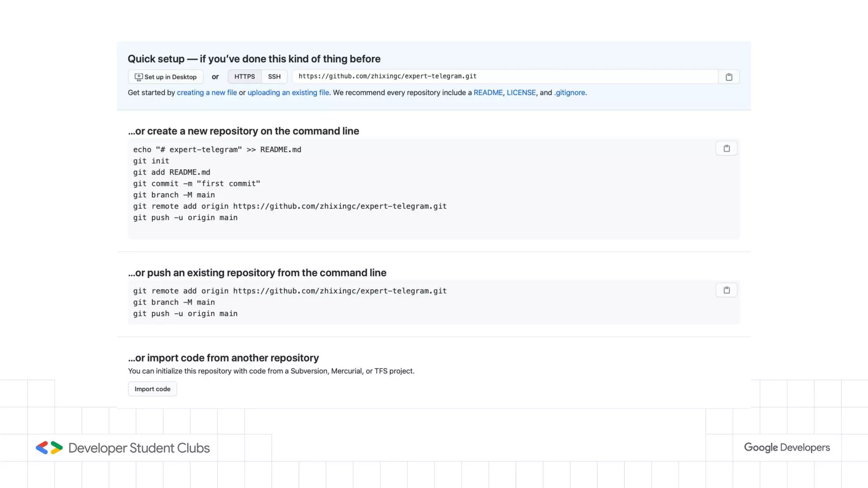
Task: Click the repository URL text field
Action: (x=504, y=77)
